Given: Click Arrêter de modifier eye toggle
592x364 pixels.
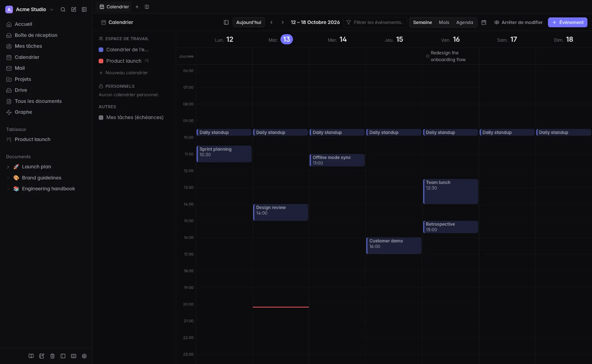Looking at the screenshot, I should pyautogui.click(x=518, y=22).
